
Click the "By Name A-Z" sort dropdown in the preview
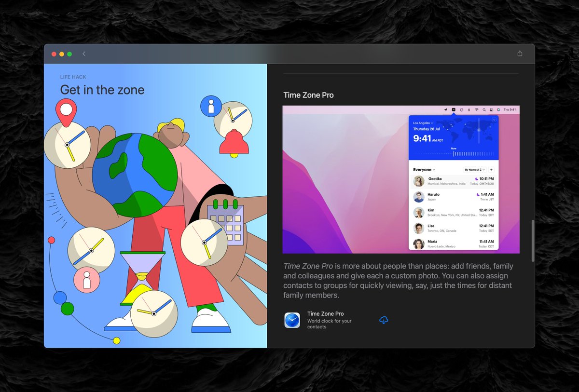click(x=475, y=170)
